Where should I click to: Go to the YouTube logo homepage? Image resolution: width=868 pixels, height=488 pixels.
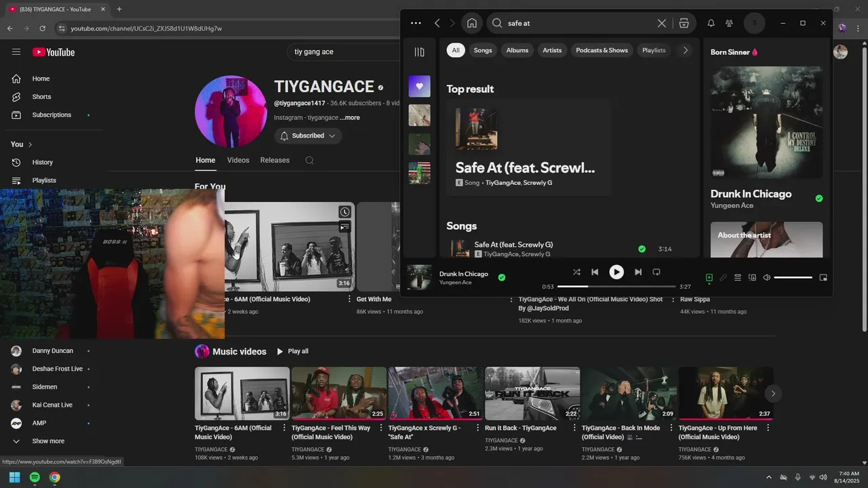pyautogui.click(x=54, y=52)
